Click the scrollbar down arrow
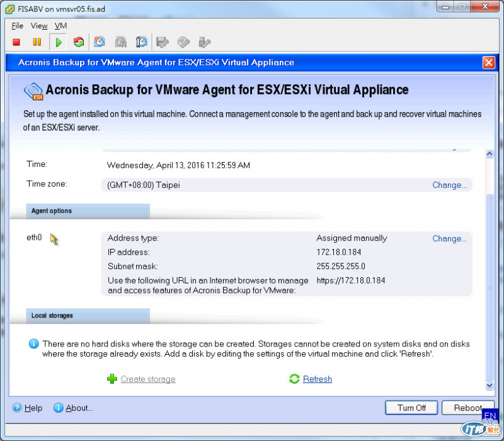 coord(490,385)
